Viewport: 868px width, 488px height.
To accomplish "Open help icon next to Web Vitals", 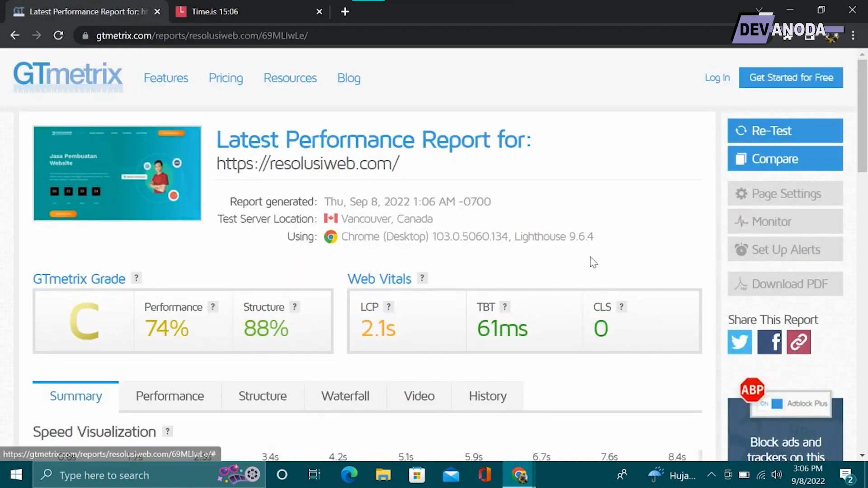I will (422, 278).
